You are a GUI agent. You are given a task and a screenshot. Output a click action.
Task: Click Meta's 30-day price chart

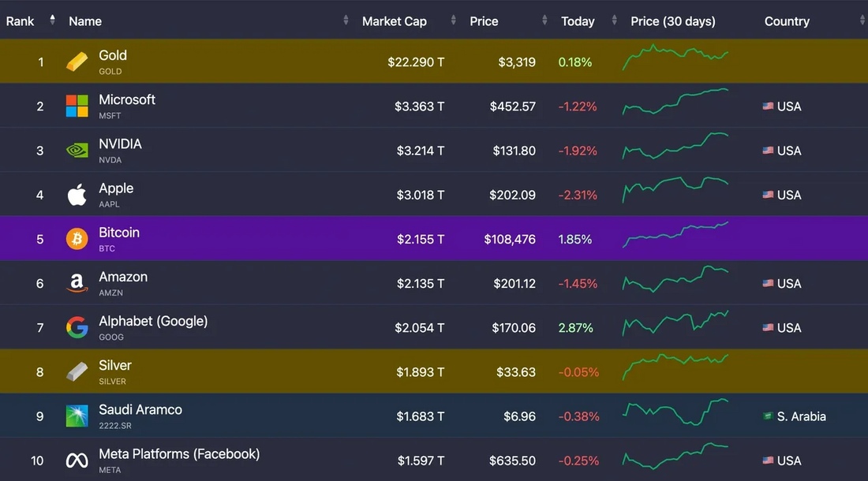[675, 456]
